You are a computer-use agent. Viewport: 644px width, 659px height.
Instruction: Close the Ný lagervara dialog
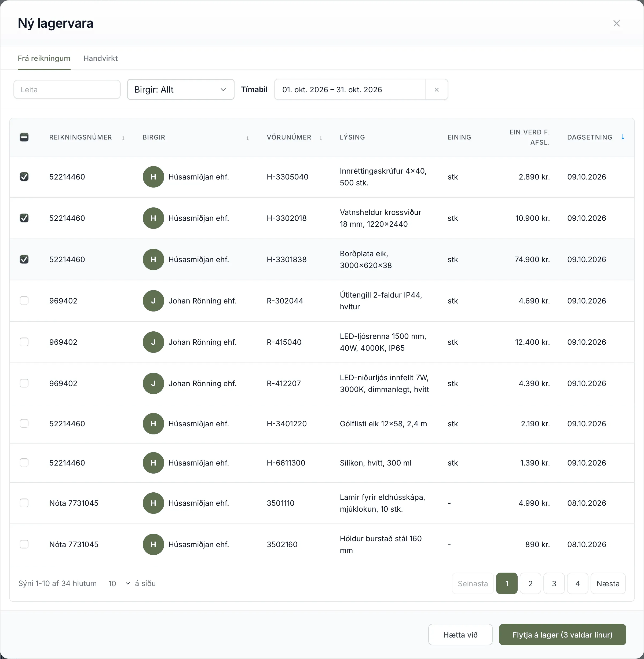coord(616,23)
